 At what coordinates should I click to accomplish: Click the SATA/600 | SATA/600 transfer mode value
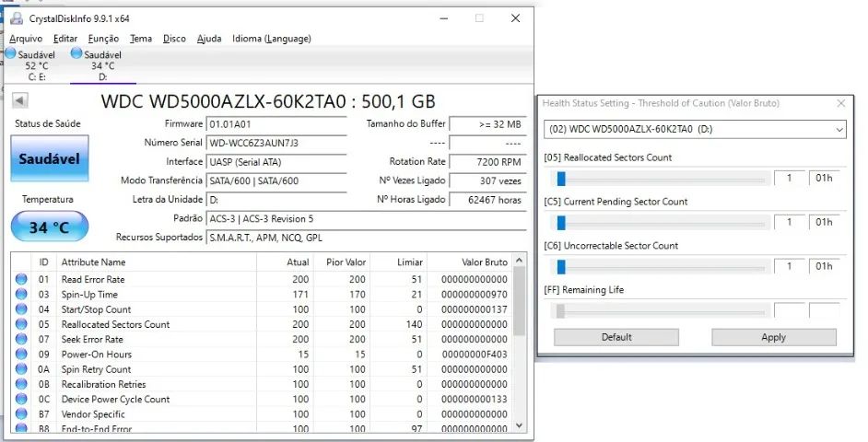pyautogui.click(x=276, y=180)
